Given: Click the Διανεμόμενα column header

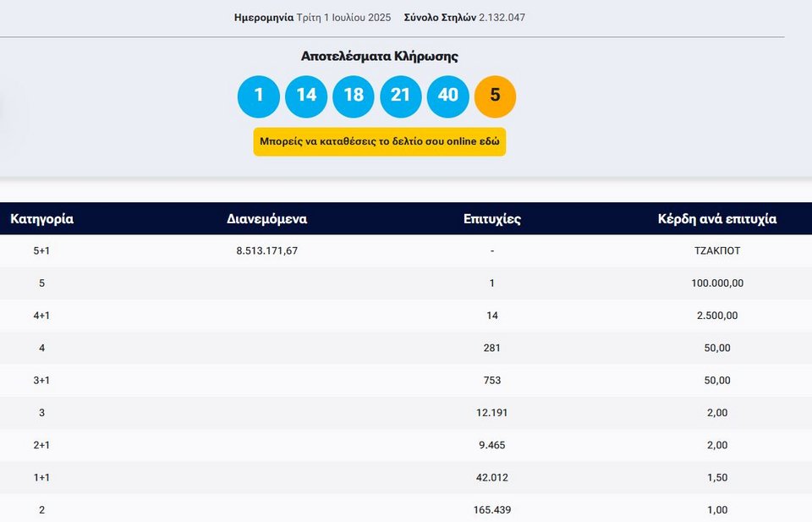Looking at the screenshot, I should pyautogui.click(x=266, y=219).
